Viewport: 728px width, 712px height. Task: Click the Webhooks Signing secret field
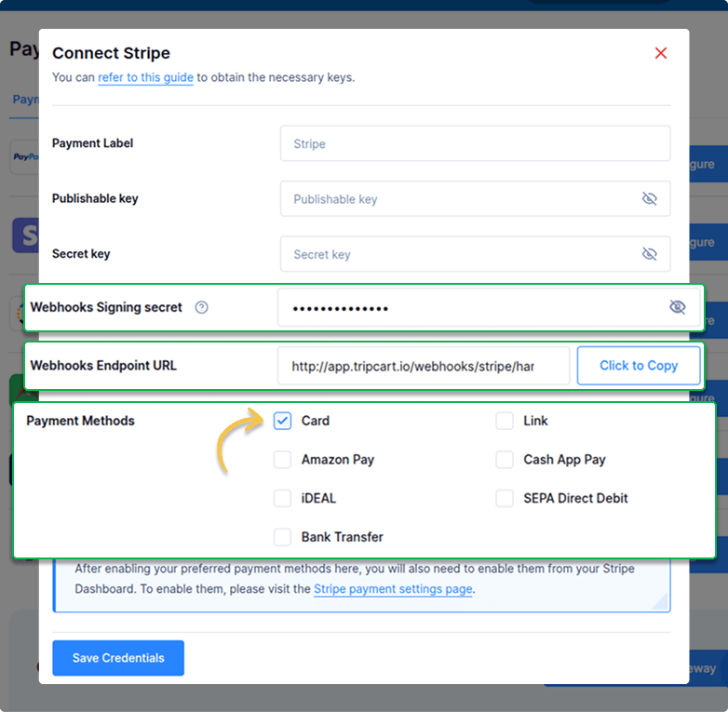point(489,307)
